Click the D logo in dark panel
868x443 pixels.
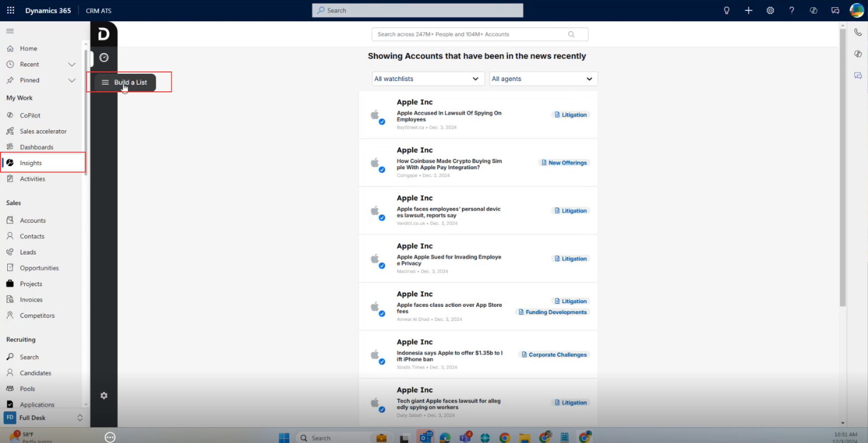tap(104, 34)
